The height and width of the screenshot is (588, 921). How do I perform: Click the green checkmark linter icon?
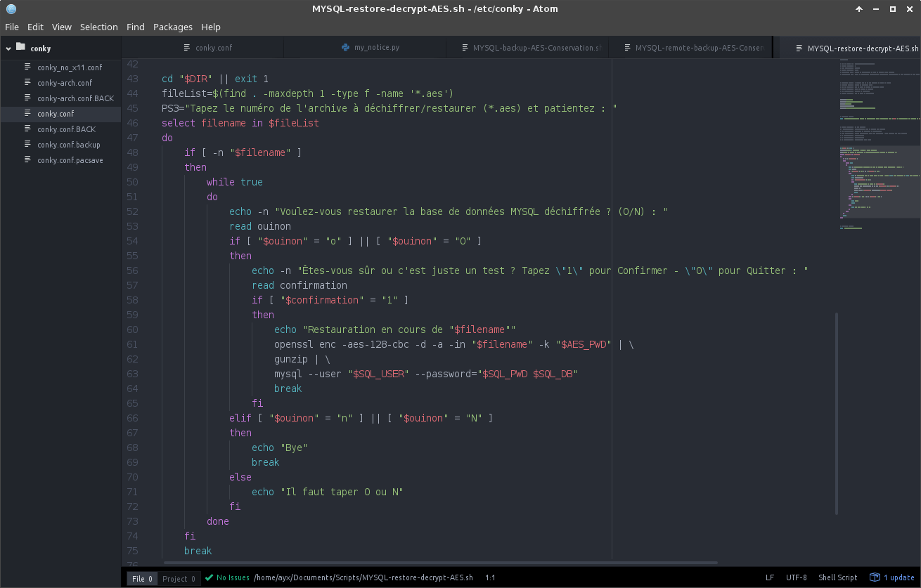209,577
